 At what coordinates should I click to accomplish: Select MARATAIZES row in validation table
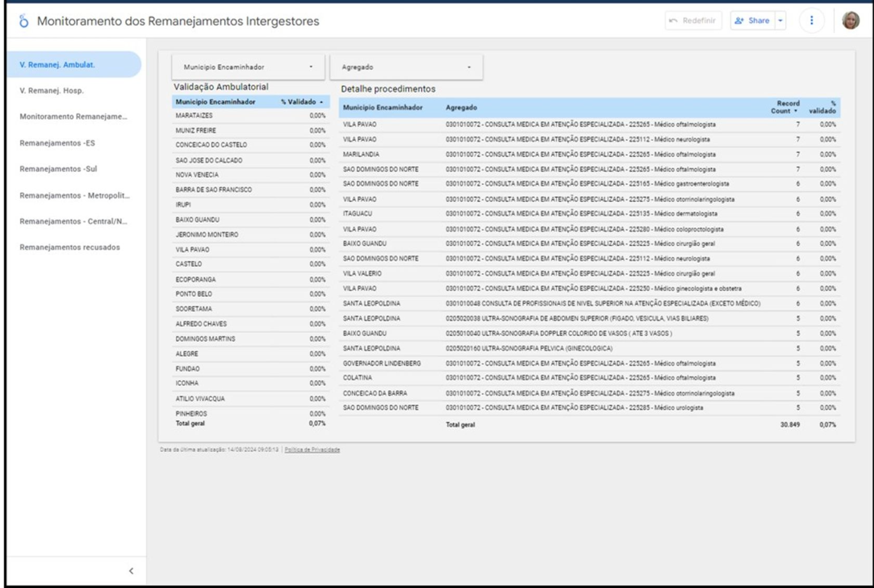tap(194, 116)
